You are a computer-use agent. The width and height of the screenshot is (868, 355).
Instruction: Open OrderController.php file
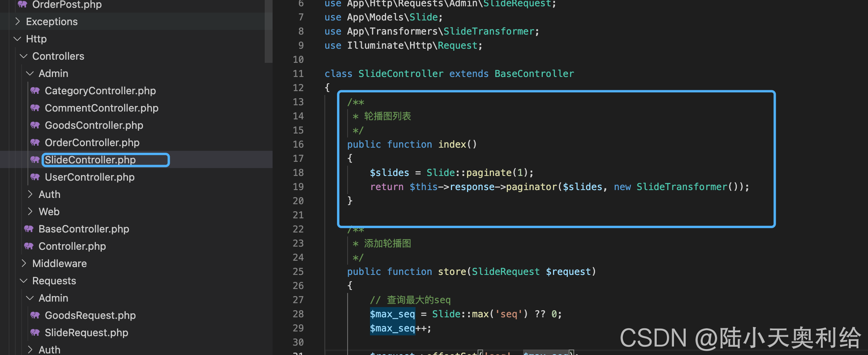point(92,143)
